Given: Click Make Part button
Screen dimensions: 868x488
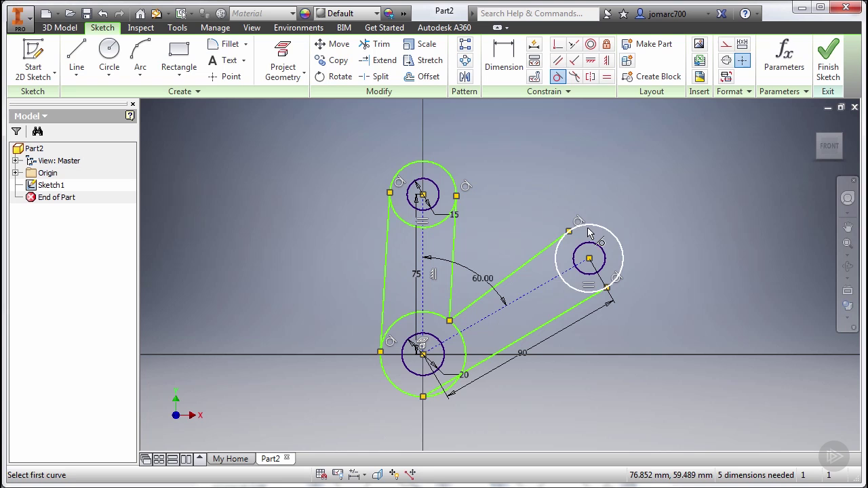Looking at the screenshot, I should [647, 44].
